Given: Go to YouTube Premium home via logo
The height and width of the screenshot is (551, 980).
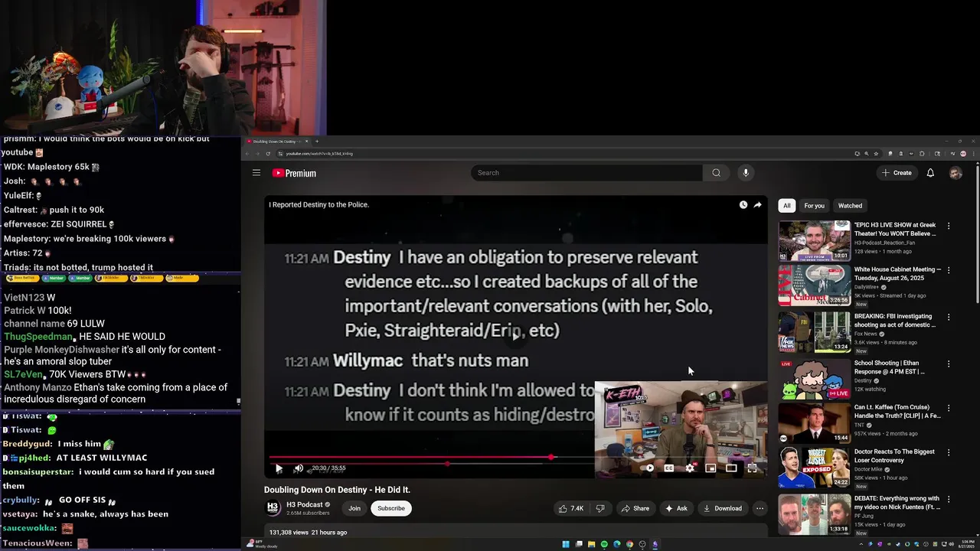Looking at the screenshot, I should pyautogui.click(x=294, y=173).
